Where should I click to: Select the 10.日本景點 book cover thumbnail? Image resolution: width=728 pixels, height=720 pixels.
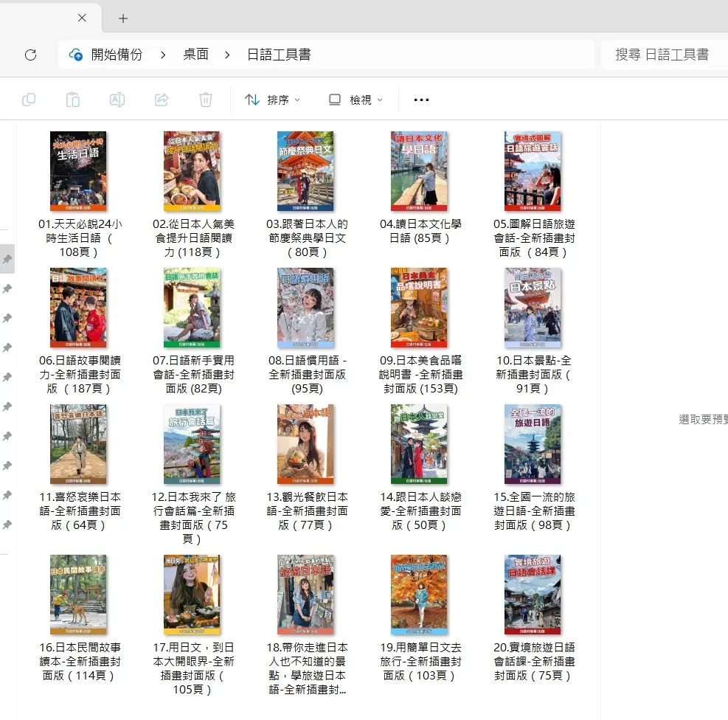(x=533, y=308)
